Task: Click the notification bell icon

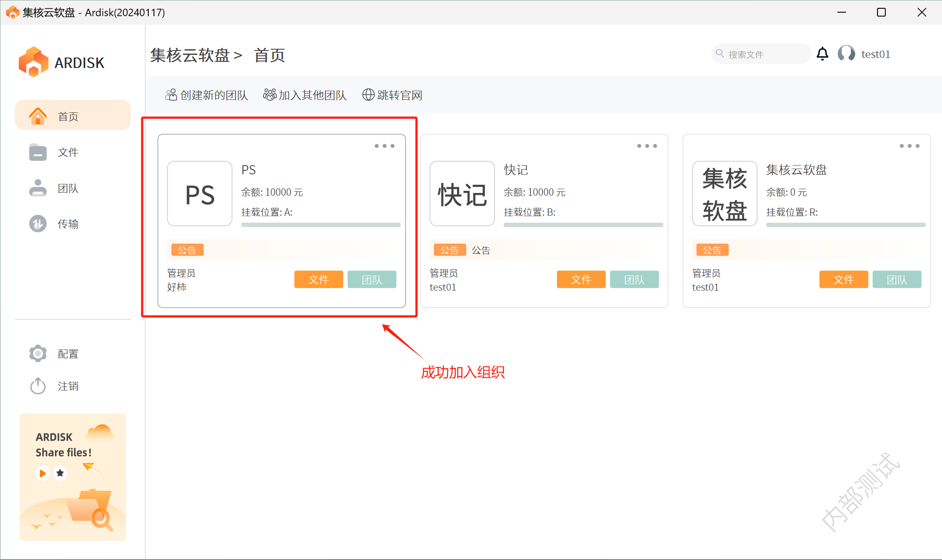Action: tap(822, 54)
